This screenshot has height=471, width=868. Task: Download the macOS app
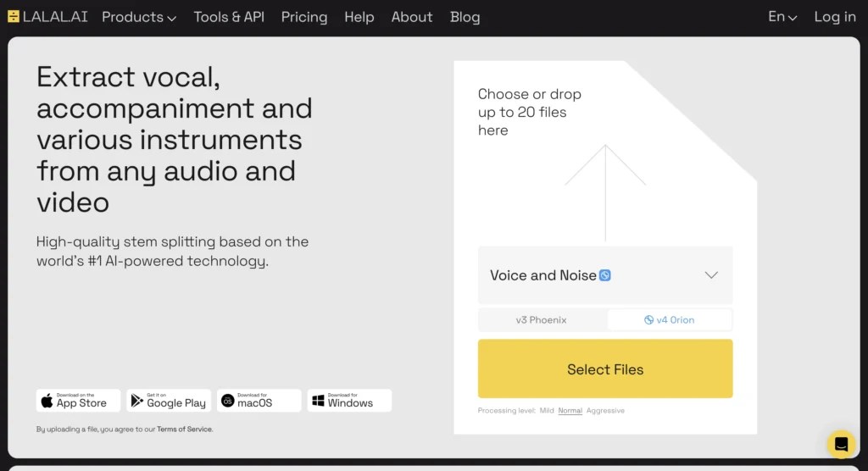pos(259,401)
